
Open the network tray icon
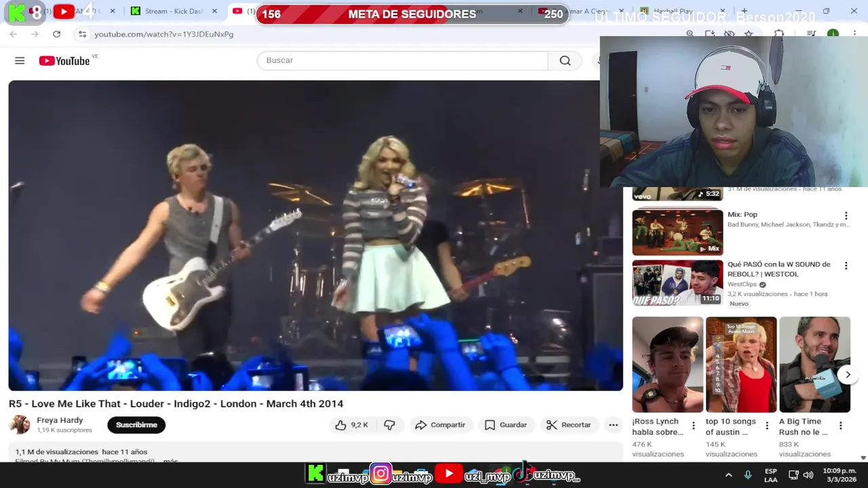793,475
